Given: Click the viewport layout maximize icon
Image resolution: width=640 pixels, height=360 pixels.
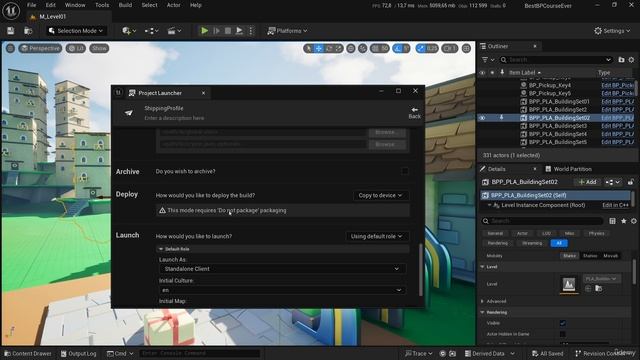Looking at the screenshot, I should pyautogui.click(x=466, y=49).
